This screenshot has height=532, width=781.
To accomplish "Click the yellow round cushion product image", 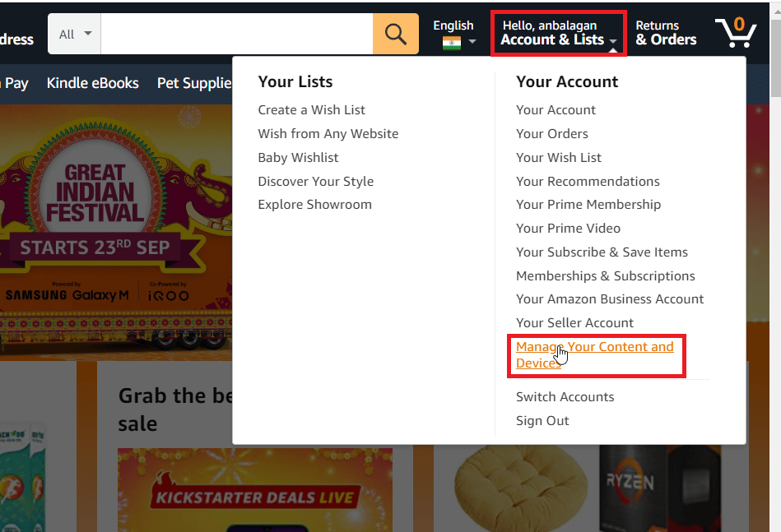I will pyautogui.click(x=520, y=488).
